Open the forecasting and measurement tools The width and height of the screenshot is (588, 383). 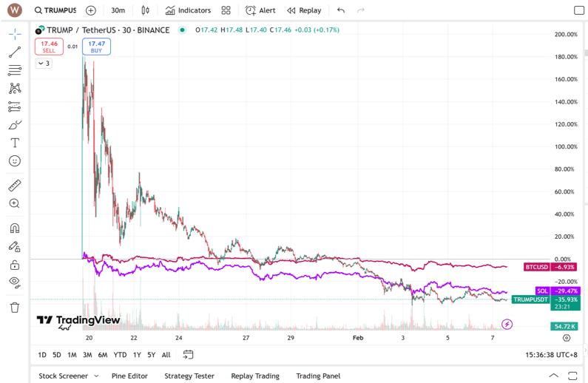pos(15,106)
